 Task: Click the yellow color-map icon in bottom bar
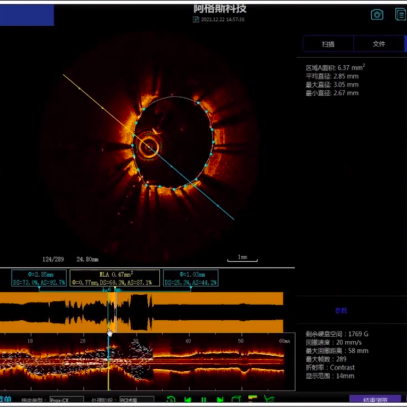253,399
